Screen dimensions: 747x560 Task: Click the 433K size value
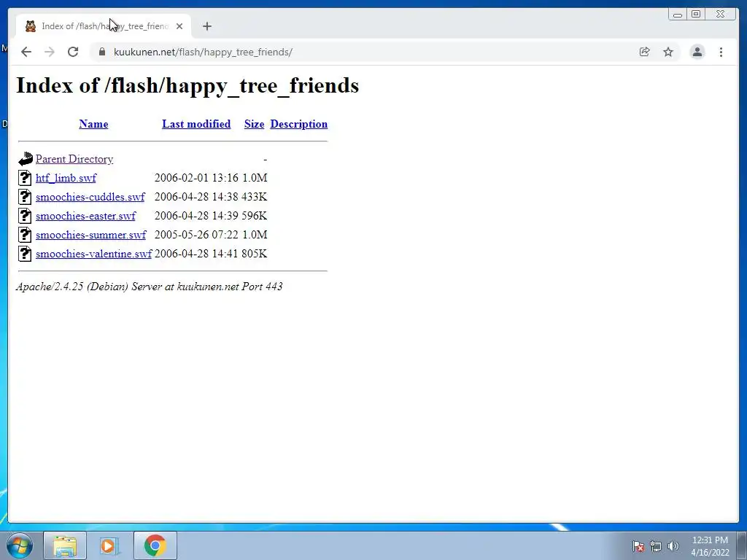coord(255,197)
